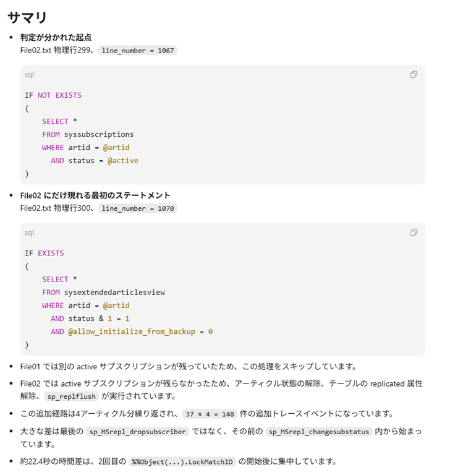Image resolution: width=476 pixels, height=475 pixels.
Task: Click FROM sysextendedarticlesview line in code
Action: pos(103,292)
